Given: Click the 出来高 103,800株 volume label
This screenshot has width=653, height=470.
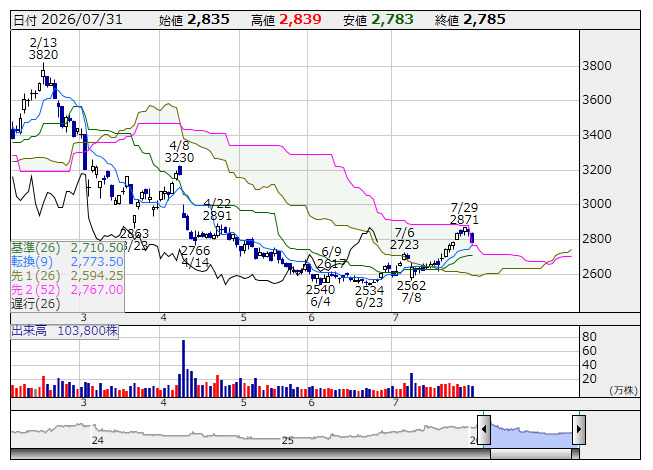Looking at the screenshot, I should click(x=65, y=331).
